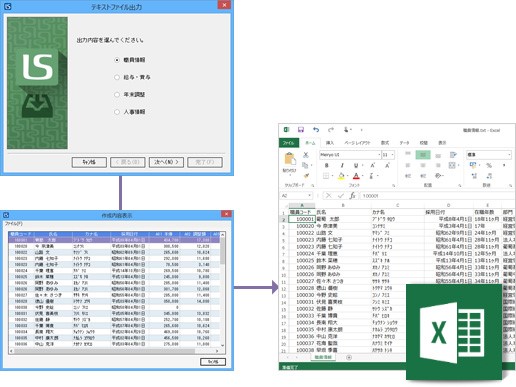Click the Redo arrow in Excel
This screenshot has width=516, height=387.
coord(331,130)
